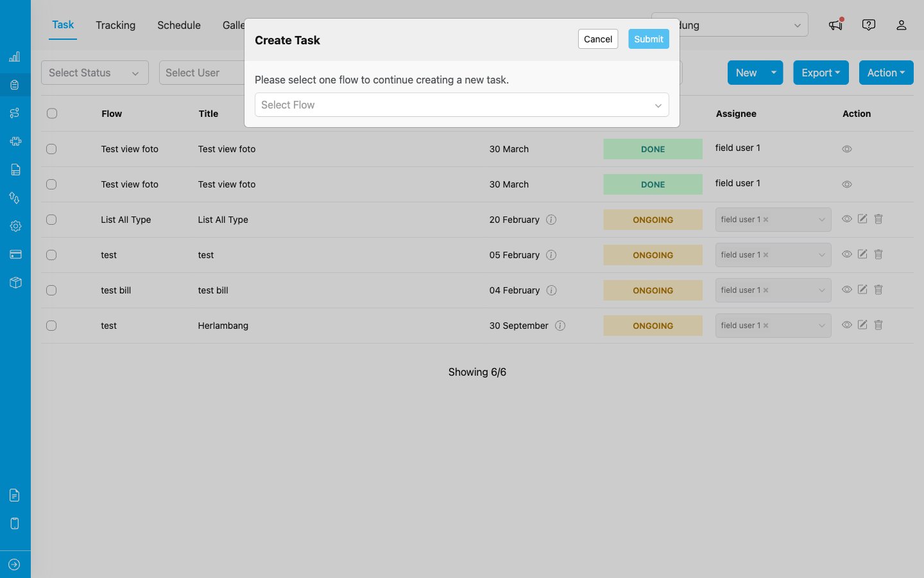
Task: Delete the List All Type task
Action: point(878,219)
